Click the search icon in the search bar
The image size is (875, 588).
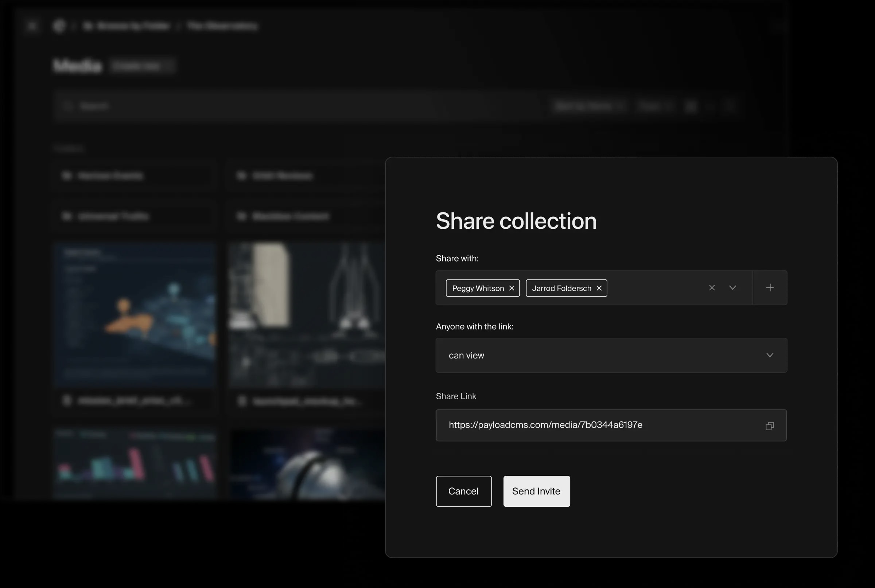point(68,106)
